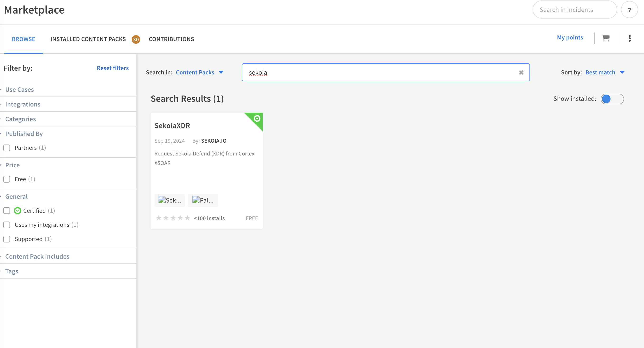Check the Free price filter
Viewport: 644px width, 348px height.
(6, 179)
